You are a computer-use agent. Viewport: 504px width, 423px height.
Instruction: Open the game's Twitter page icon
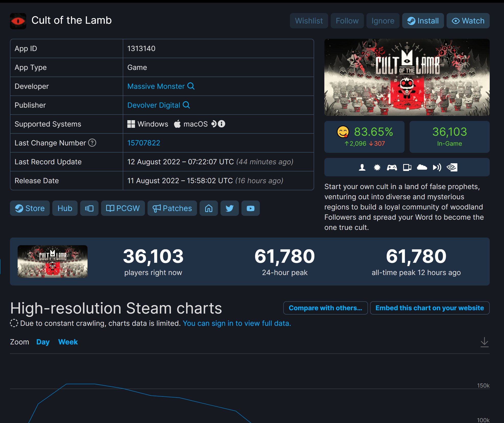(229, 208)
